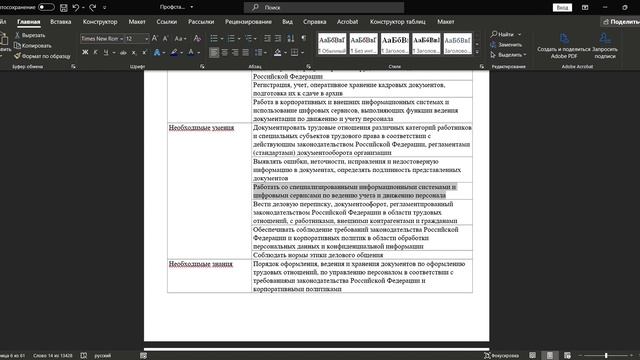
Task: Toggle subscript formatting
Action: 133,52
